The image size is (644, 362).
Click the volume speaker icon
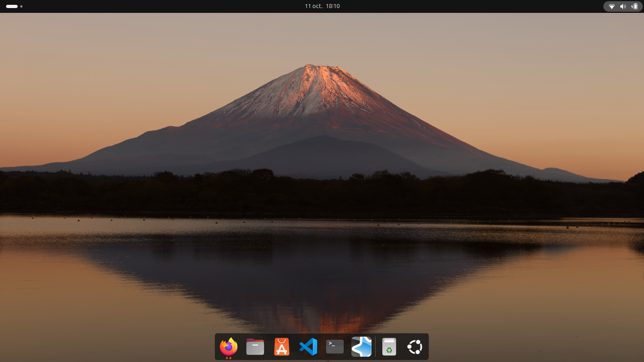click(623, 6)
